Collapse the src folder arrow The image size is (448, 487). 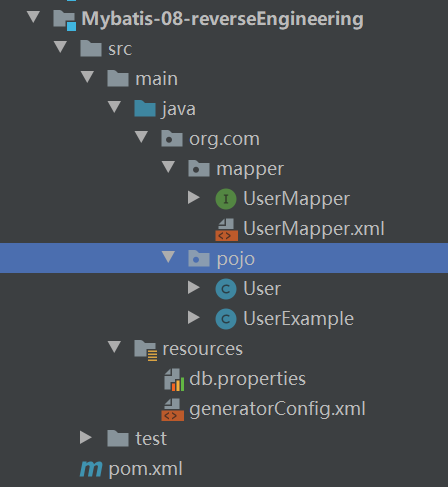coord(60,47)
